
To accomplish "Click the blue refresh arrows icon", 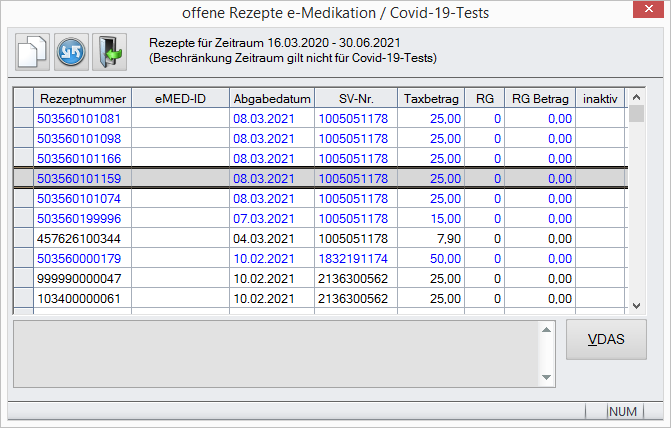I will pyautogui.click(x=70, y=52).
